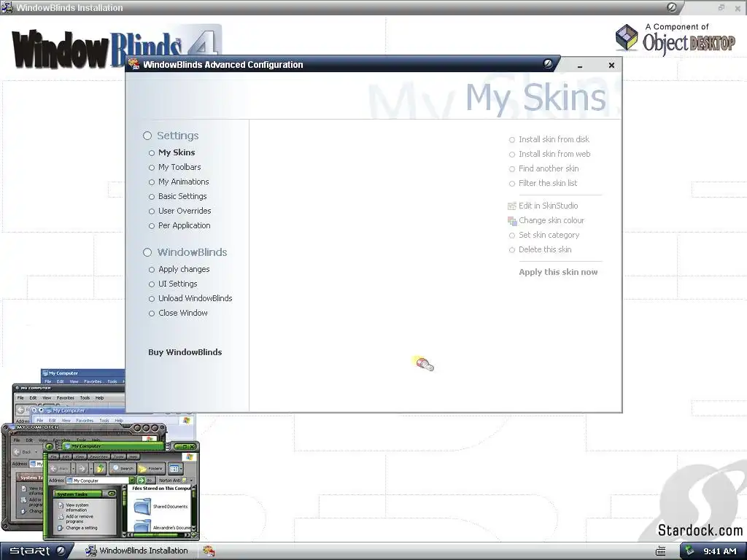Choose Set skin category
This screenshot has width=747, height=560.
[x=549, y=235]
